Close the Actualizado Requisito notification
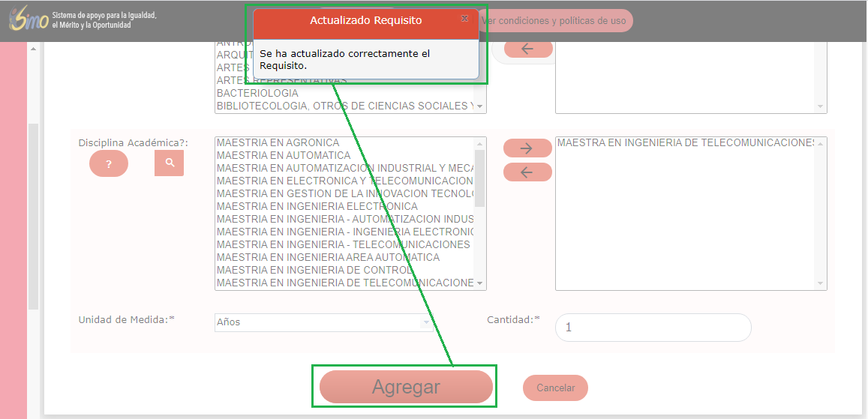 (464, 18)
